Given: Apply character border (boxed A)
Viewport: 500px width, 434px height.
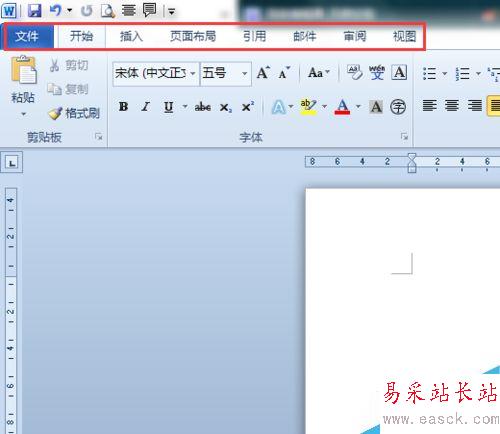Looking at the screenshot, I should coord(400,72).
